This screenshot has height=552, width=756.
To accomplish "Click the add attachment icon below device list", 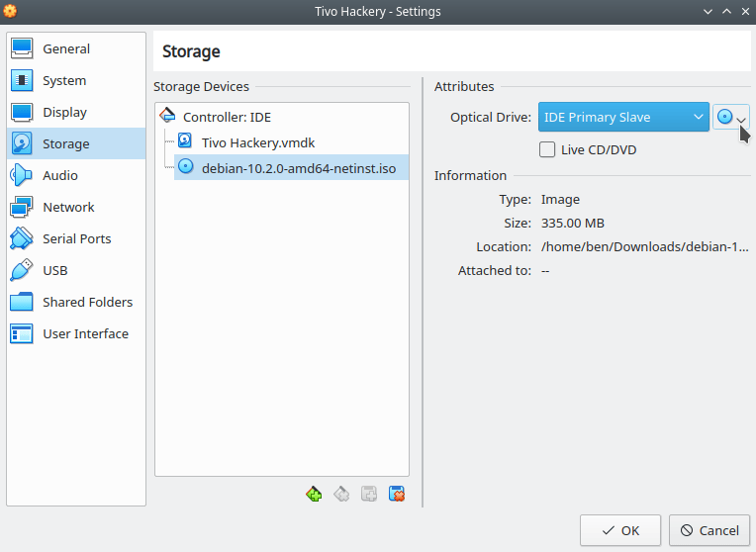I will (369, 495).
